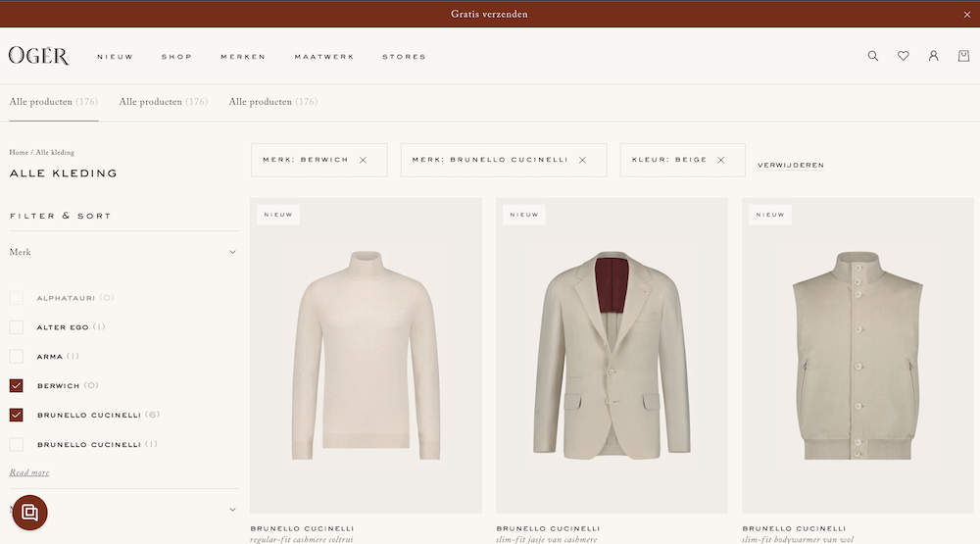
Task: Click Verwijderen to clear all filters
Action: click(x=790, y=166)
